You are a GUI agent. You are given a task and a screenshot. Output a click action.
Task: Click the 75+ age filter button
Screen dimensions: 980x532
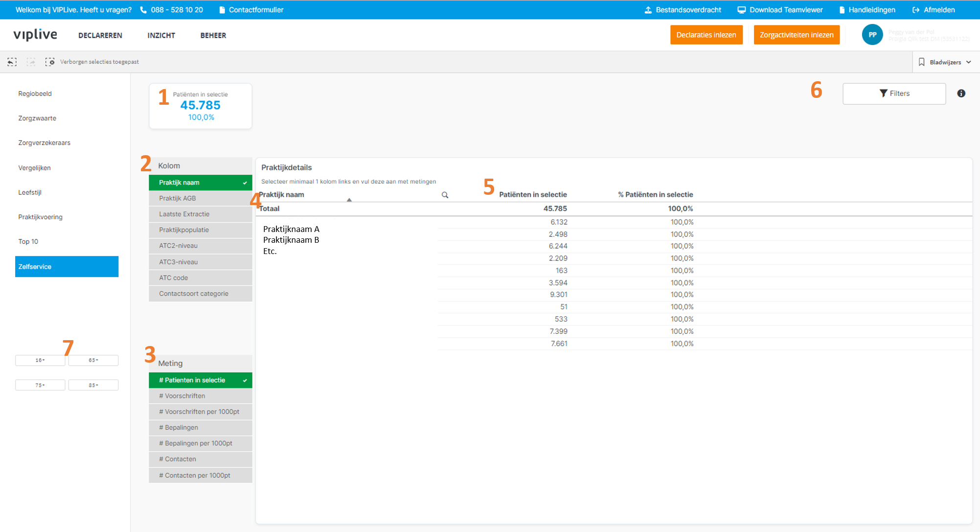point(40,385)
